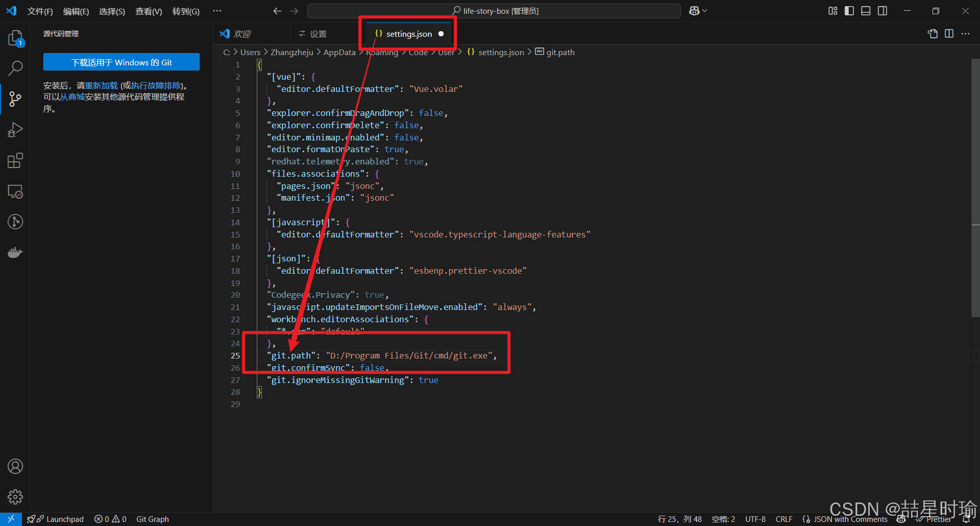The image size is (980, 526).
Task: Click the Users breadcrumb segment
Action: (x=250, y=52)
